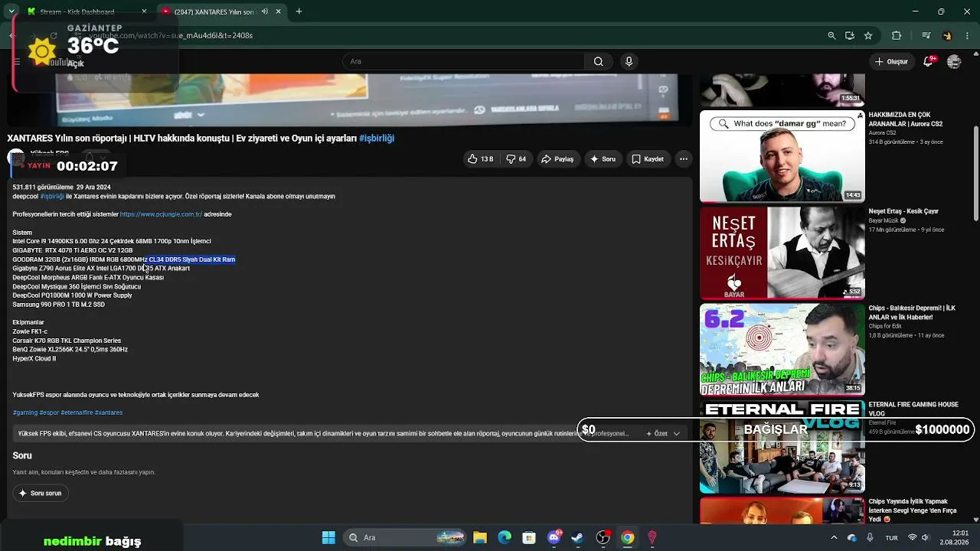Show hidden system tray icons
Image resolution: width=980 pixels, height=551 pixels.
click(835, 537)
